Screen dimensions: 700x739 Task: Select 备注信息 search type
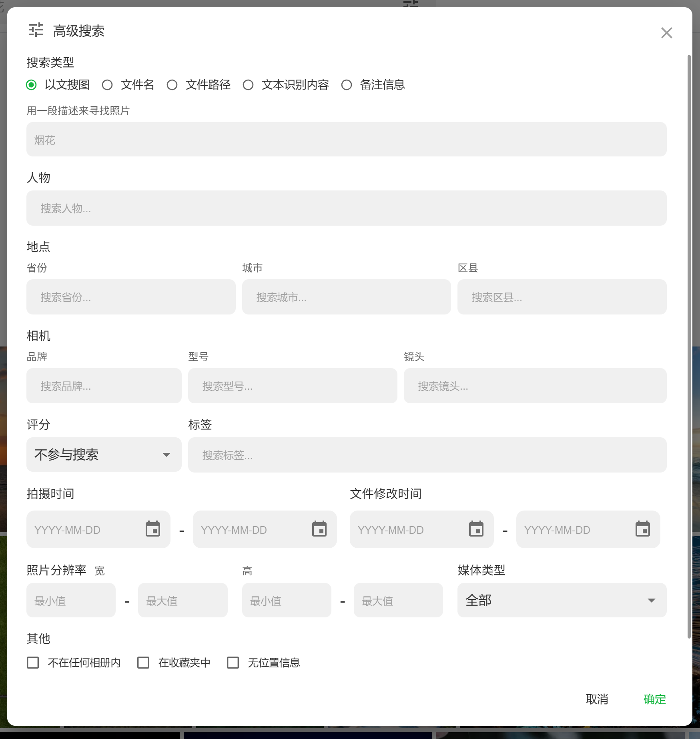[347, 85]
